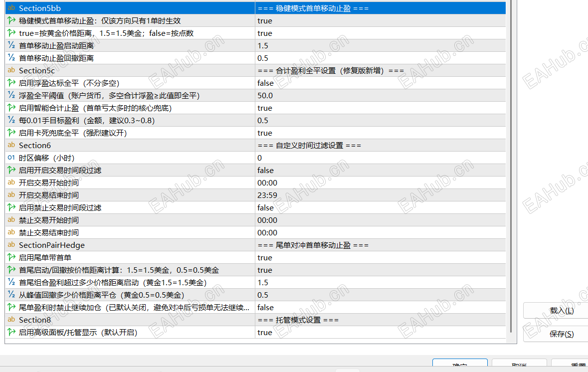Click the bool icon beside 启用尾单带首单
This screenshot has height=372, width=588.
tap(11, 257)
